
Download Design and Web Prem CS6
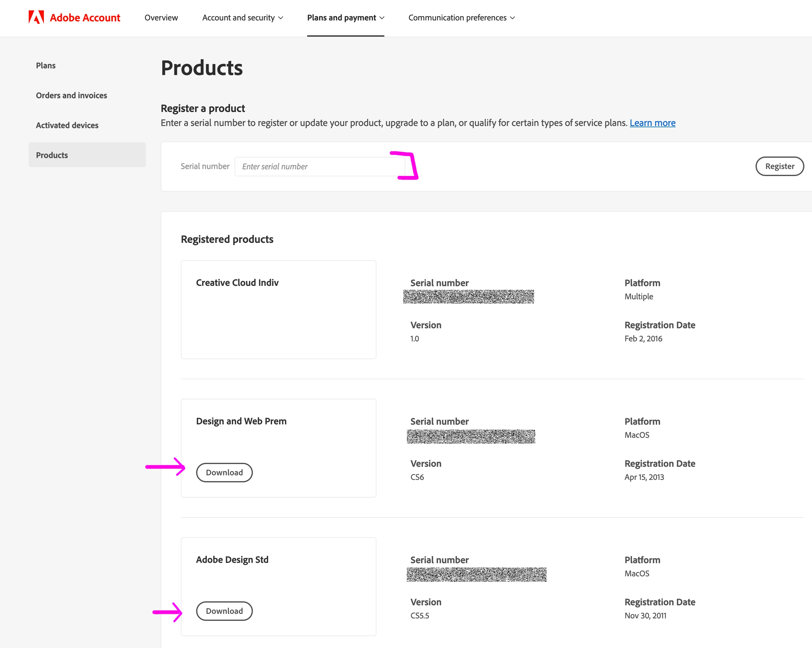click(224, 473)
